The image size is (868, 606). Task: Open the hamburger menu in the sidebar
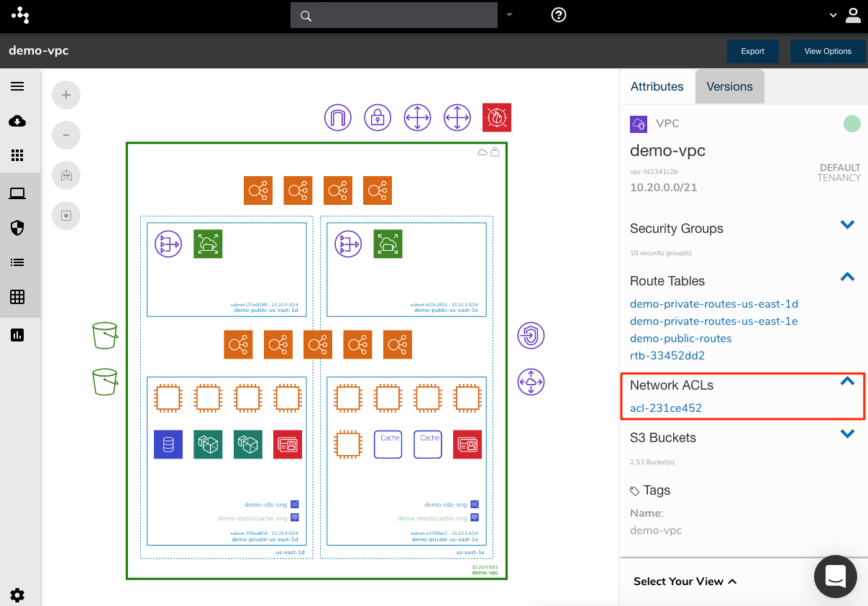click(17, 86)
